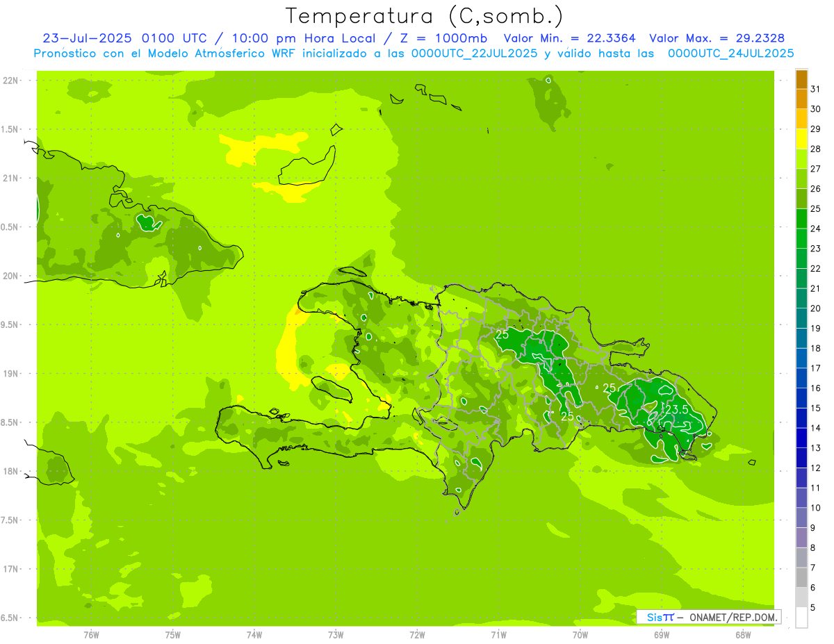The height and width of the screenshot is (644, 834).
Task: Click the colorbar value "25"
Action: (815, 209)
